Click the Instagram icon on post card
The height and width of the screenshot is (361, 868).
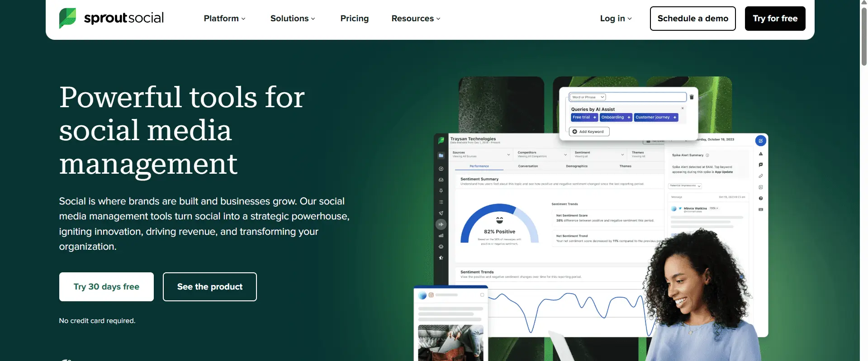point(431,295)
